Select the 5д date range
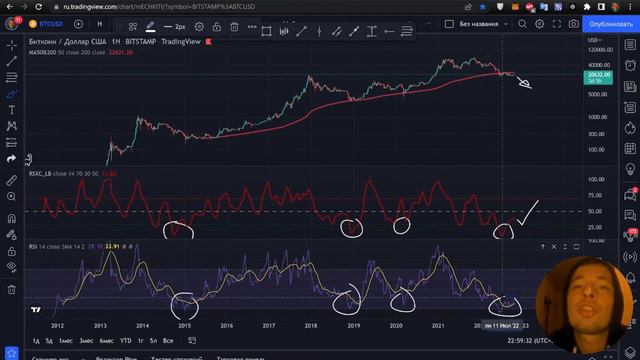The width and height of the screenshot is (640, 360). (x=49, y=340)
